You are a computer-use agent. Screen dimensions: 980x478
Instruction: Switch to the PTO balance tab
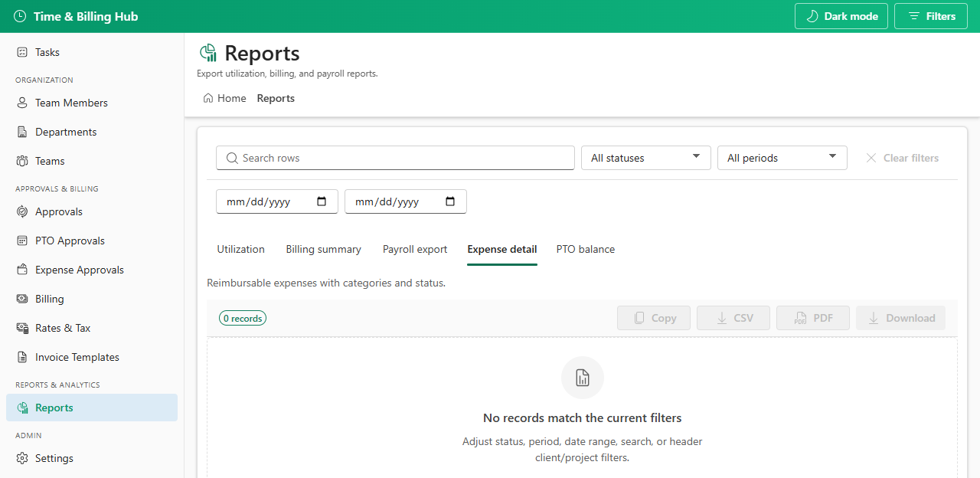click(x=586, y=250)
